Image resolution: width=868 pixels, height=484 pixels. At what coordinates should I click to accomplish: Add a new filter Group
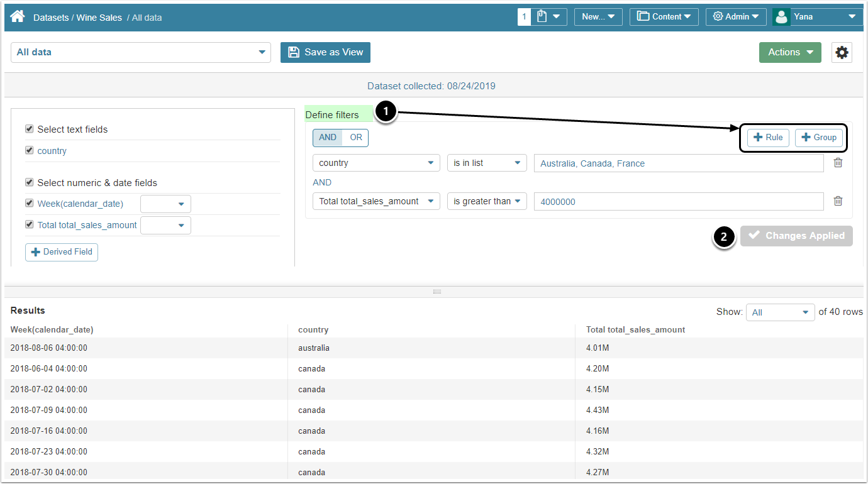[819, 138]
